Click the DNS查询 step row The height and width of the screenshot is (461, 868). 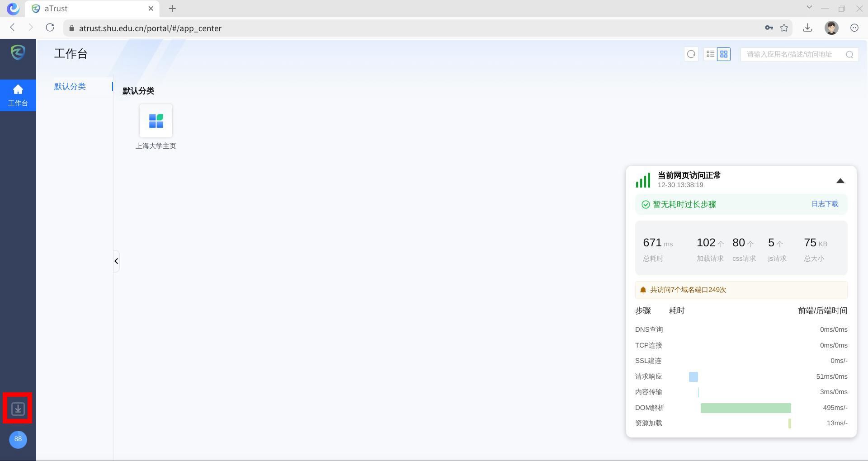[x=741, y=329]
